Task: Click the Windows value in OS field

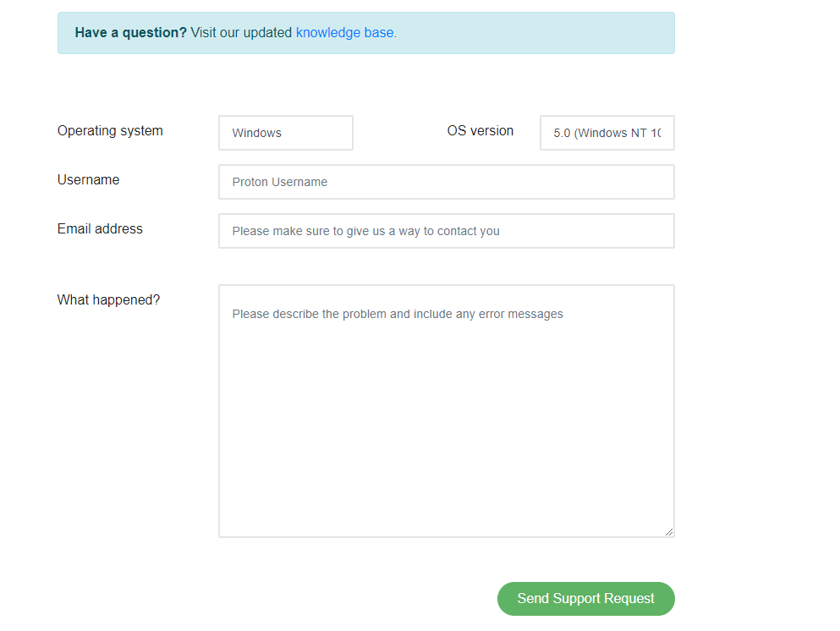Action: click(x=256, y=133)
